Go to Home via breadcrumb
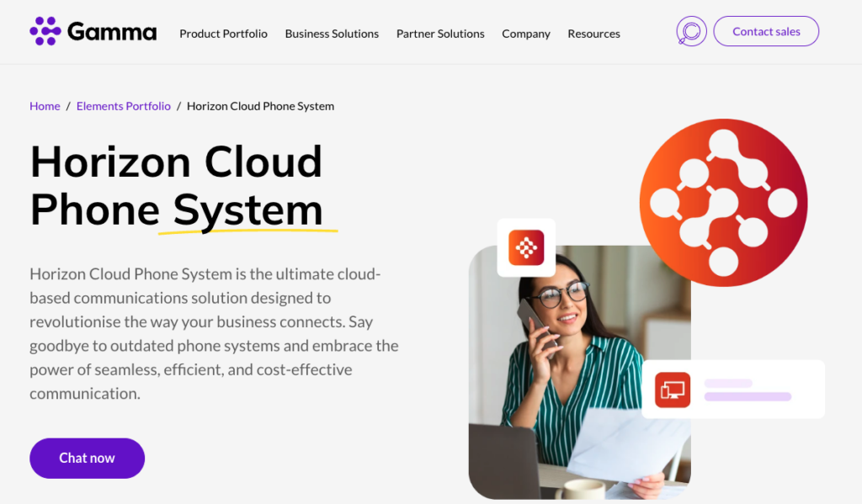Viewport: 862px width, 504px height. 45,106
